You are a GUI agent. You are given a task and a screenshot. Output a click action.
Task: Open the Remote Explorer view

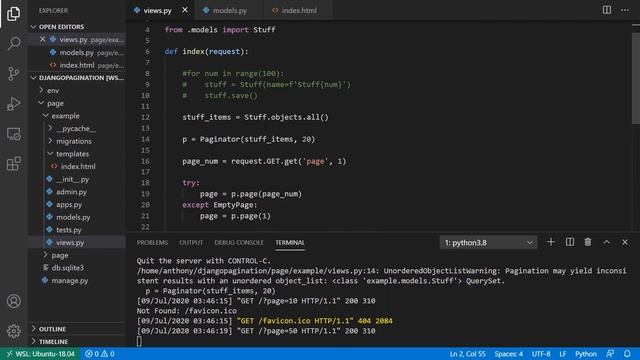[13, 134]
